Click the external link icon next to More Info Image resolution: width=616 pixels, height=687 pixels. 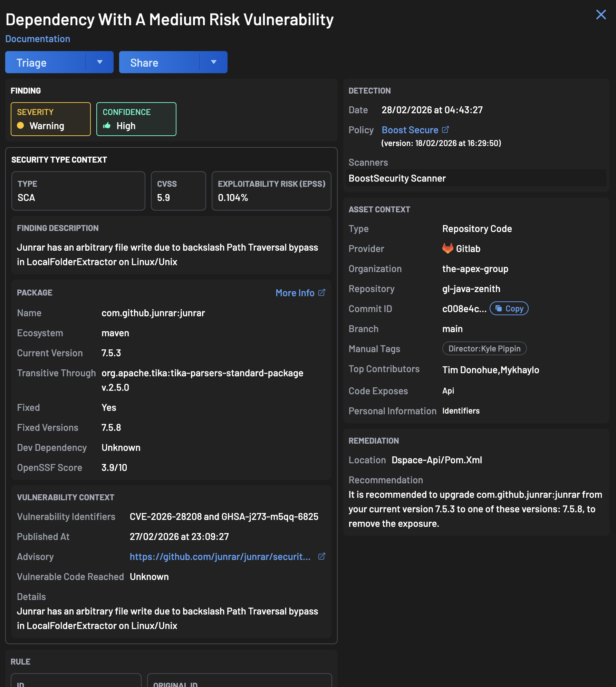(x=322, y=292)
